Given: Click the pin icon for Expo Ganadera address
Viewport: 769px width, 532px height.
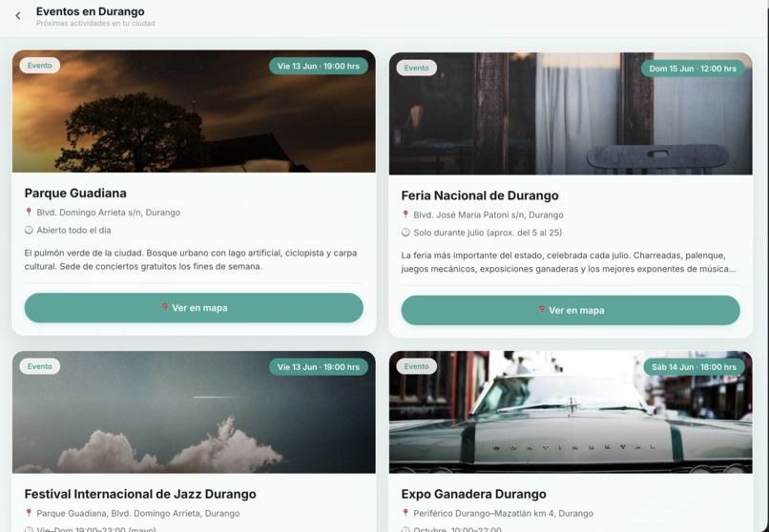Looking at the screenshot, I should (405, 513).
